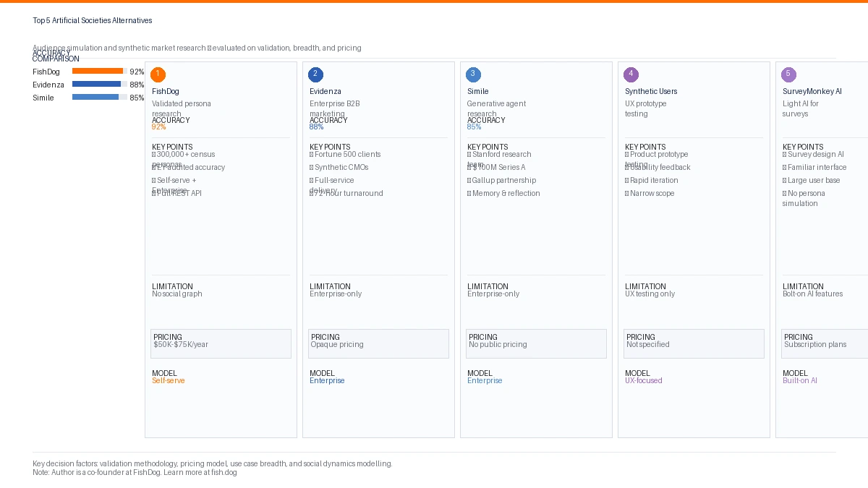Click the blue rank 2 badge on the Evidenza card

[x=315, y=74]
